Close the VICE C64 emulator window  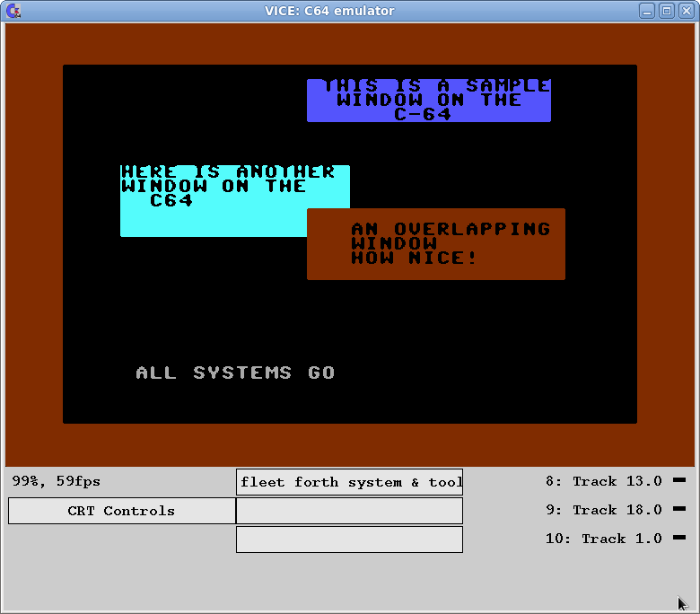point(685,11)
